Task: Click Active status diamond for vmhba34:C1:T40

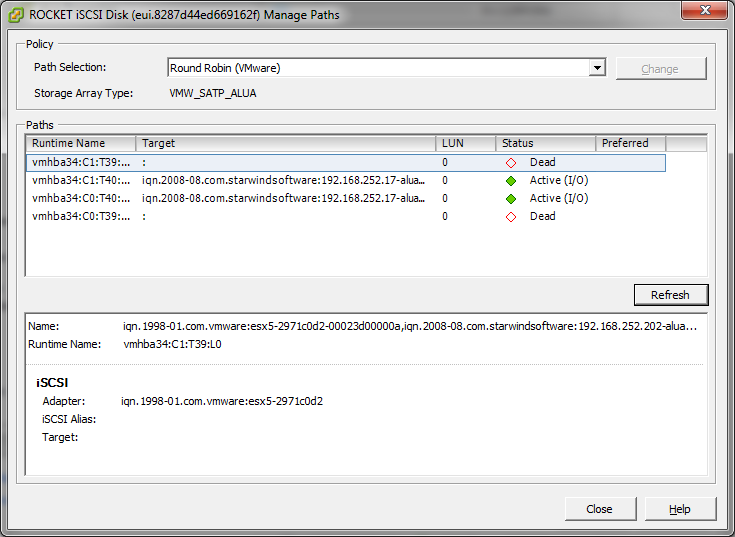Action: click(511, 181)
